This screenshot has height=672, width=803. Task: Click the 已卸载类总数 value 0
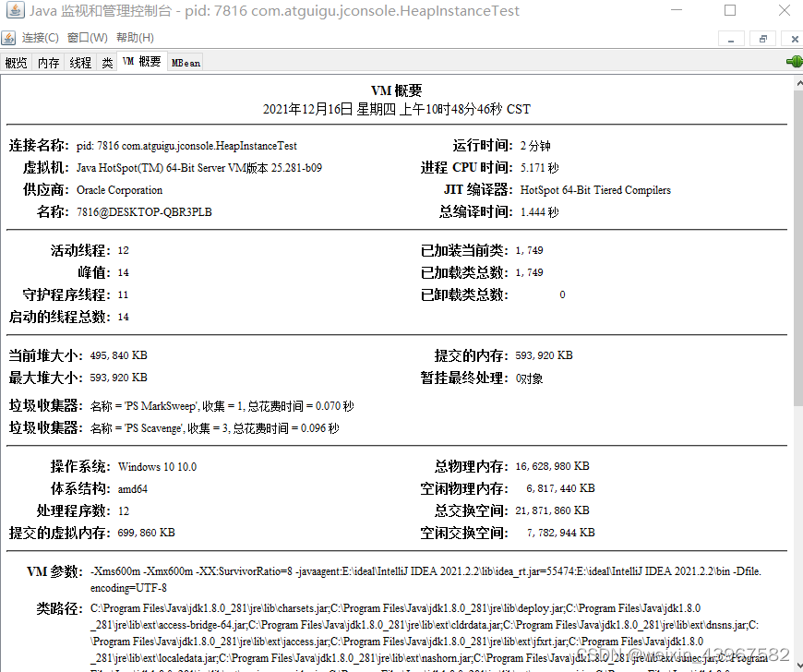[x=562, y=295]
